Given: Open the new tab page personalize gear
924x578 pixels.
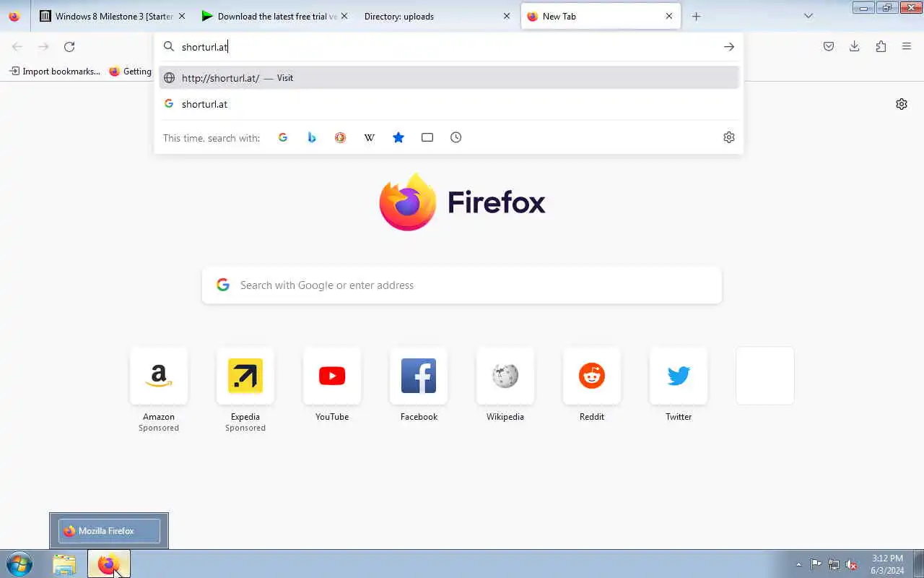Looking at the screenshot, I should click(x=902, y=104).
